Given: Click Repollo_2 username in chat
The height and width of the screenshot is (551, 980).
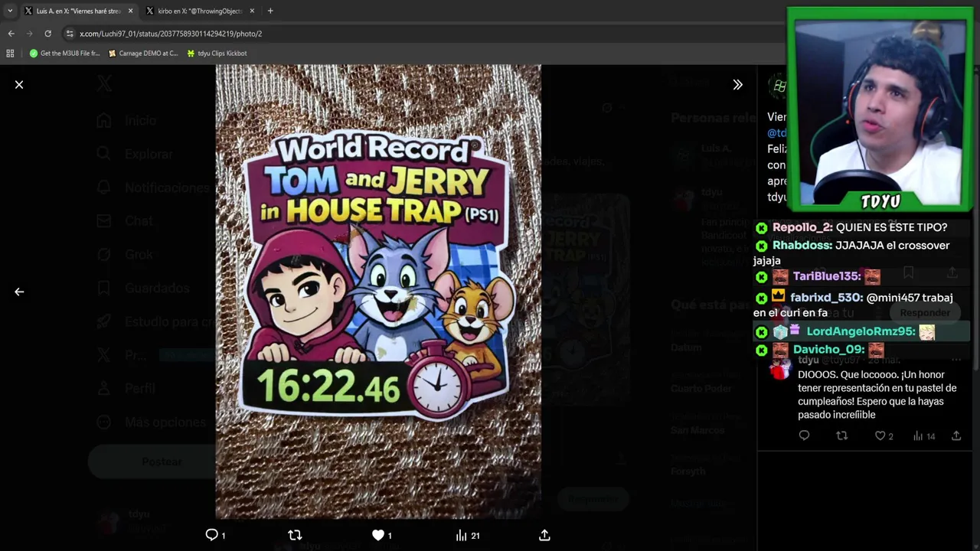Looking at the screenshot, I should 802,227.
